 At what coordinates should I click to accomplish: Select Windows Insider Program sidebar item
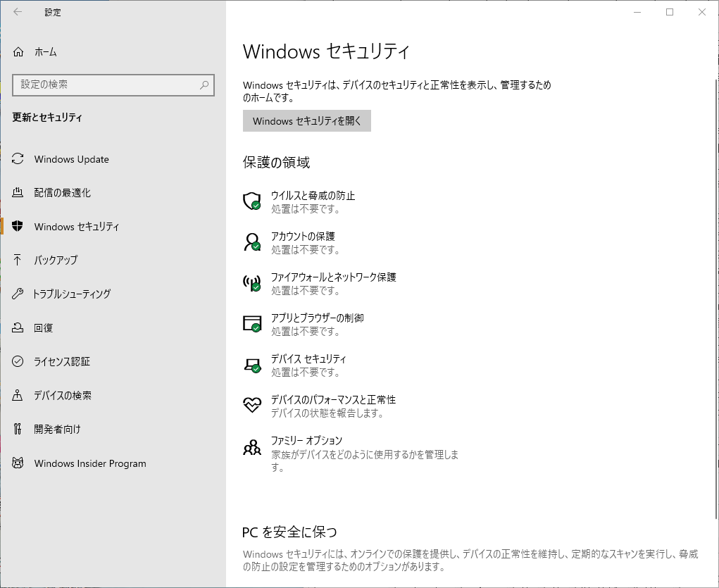(113, 463)
